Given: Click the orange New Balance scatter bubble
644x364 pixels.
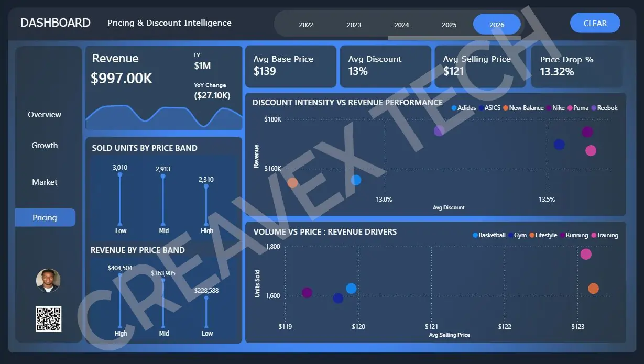Looking at the screenshot, I should [292, 183].
